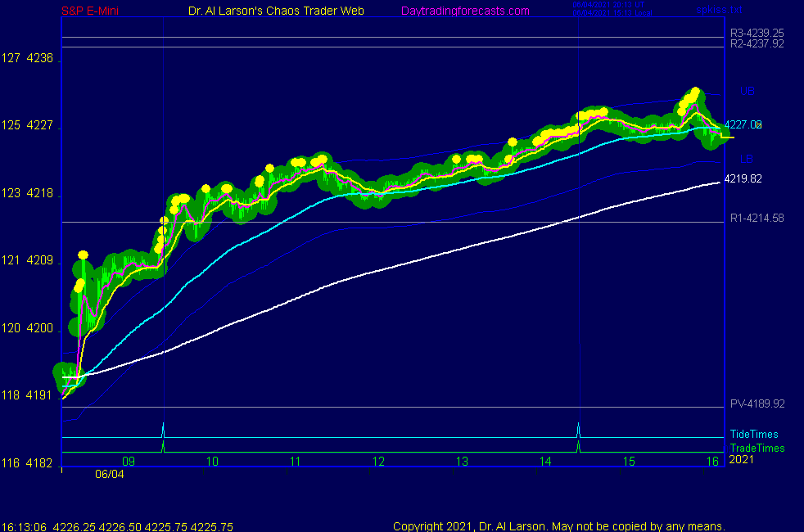Click the copyright notice by Dr. Al Larson
804x532 pixels.
pos(559,525)
